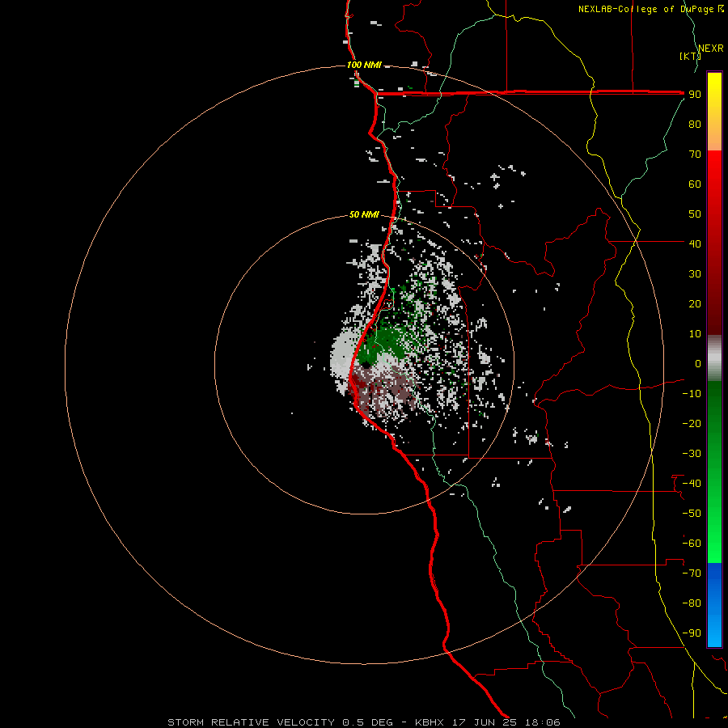Click the blue bottom segment of the color bar
Image resolution: width=728 pixels, height=728 pixels.
click(714, 604)
